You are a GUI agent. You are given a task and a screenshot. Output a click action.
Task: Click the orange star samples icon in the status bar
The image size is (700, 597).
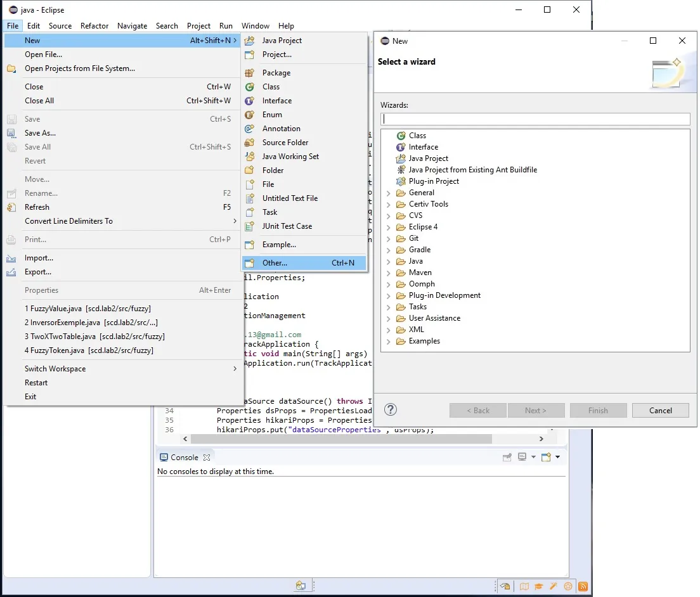[568, 586]
